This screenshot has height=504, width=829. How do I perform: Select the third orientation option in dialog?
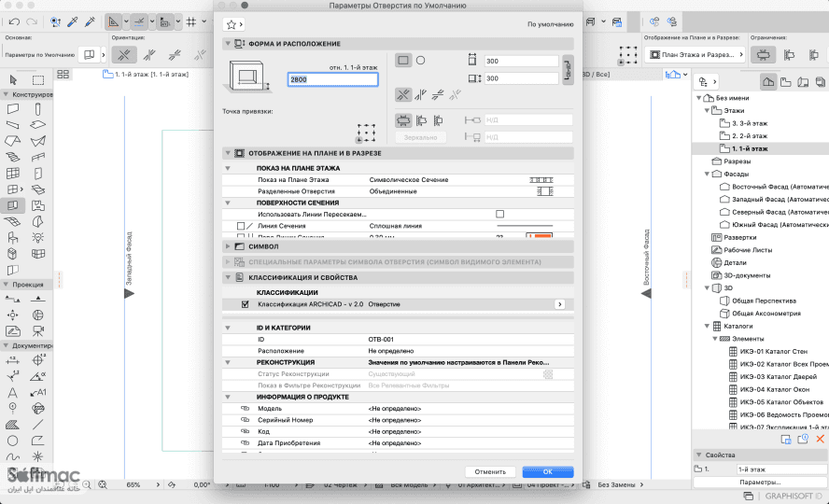438,95
